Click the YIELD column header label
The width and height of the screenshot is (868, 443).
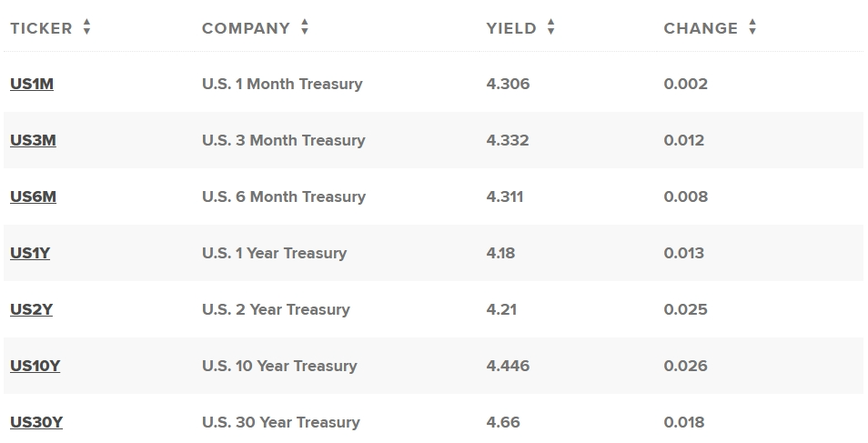[511, 28]
